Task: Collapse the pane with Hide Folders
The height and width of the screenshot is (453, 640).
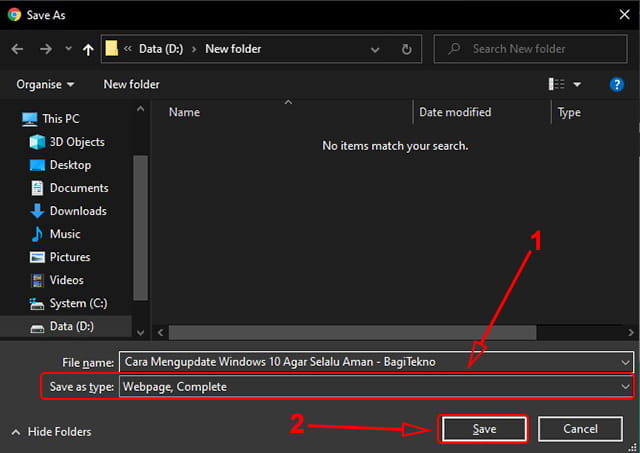Action: pyautogui.click(x=51, y=432)
